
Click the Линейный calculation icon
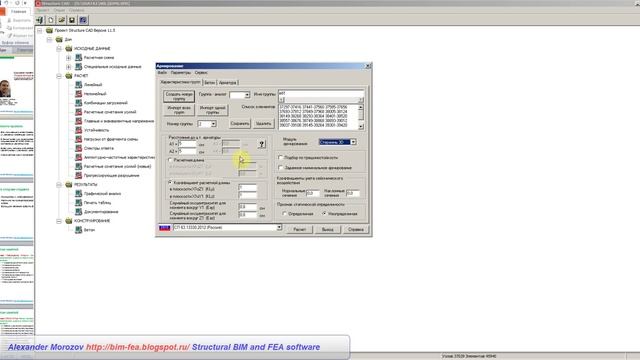coord(78,84)
